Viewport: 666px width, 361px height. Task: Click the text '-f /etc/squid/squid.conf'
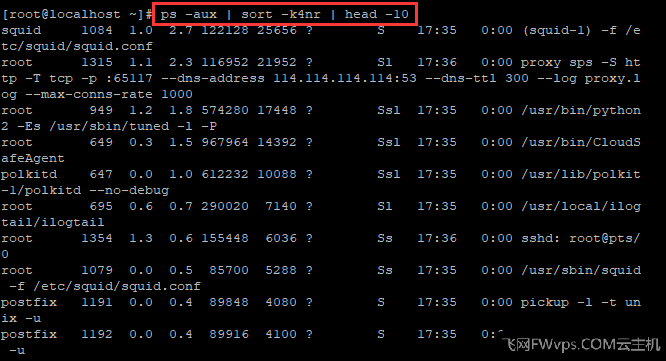(x=104, y=286)
